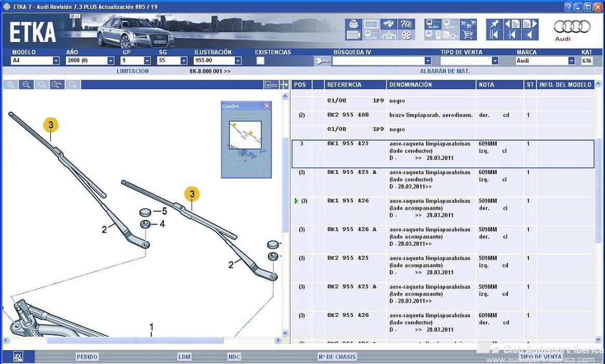Image resolution: width=605 pixels, height=364 pixels.
Task: Click the NDC status bar button
Action: [x=234, y=357]
